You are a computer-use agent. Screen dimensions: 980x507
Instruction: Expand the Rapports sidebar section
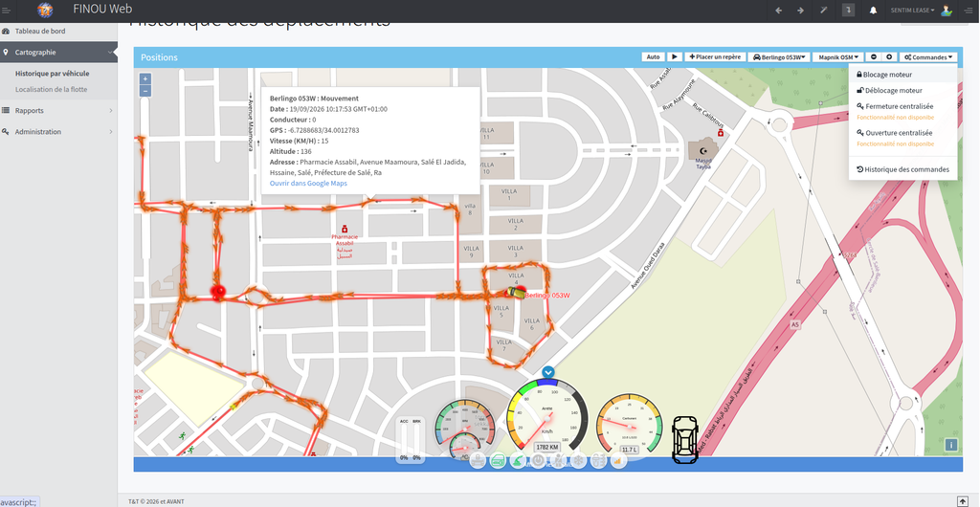[58, 111]
